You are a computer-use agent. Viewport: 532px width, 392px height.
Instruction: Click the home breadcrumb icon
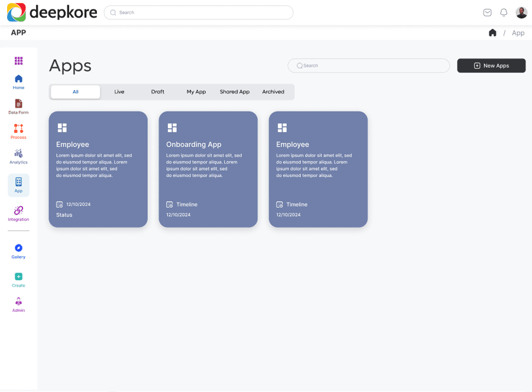click(x=492, y=32)
